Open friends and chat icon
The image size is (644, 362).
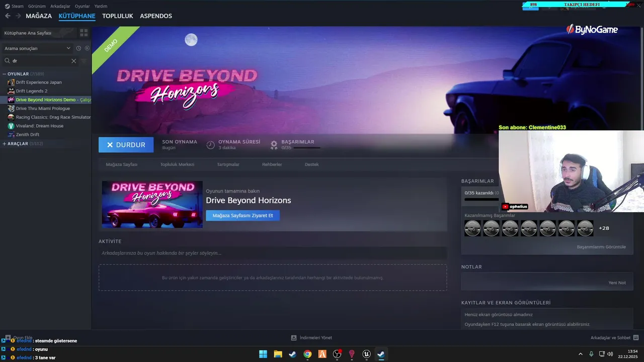click(636, 338)
